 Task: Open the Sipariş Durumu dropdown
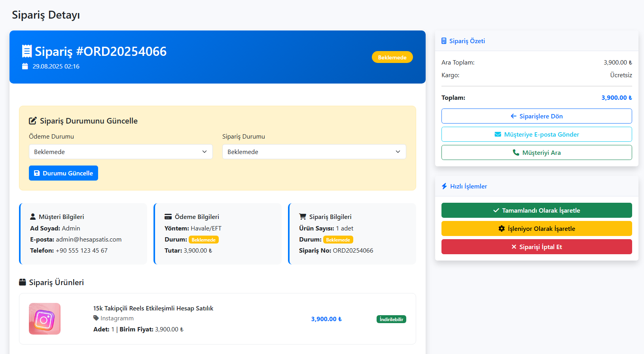tap(314, 152)
